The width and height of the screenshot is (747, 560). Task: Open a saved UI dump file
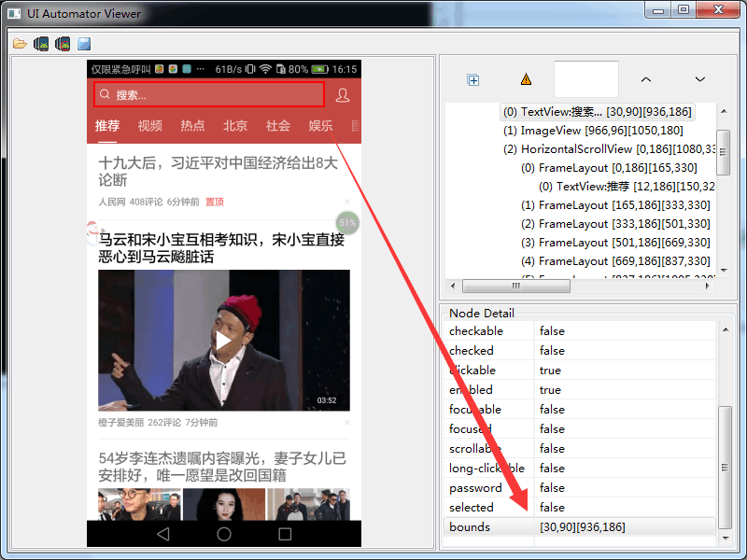point(19,42)
